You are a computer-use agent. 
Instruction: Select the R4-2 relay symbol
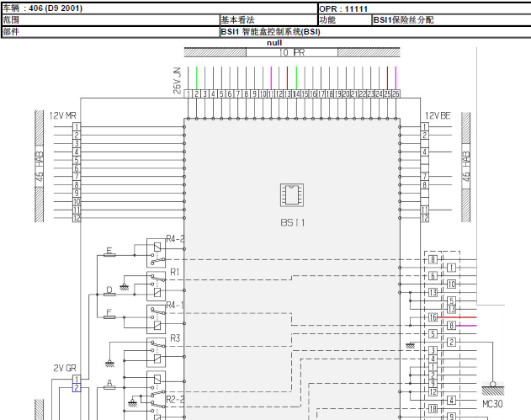point(157,253)
